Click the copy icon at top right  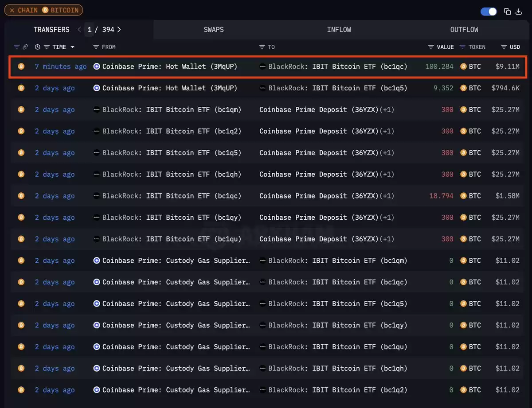pos(508,12)
